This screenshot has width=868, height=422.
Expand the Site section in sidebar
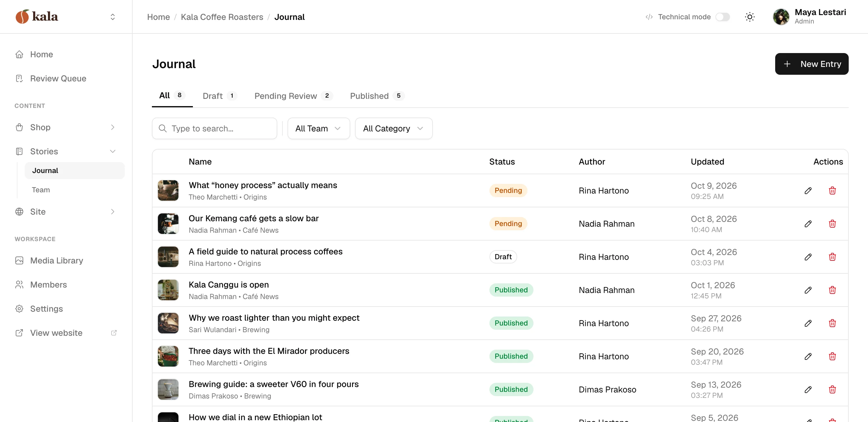pyautogui.click(x=66, y=212)
